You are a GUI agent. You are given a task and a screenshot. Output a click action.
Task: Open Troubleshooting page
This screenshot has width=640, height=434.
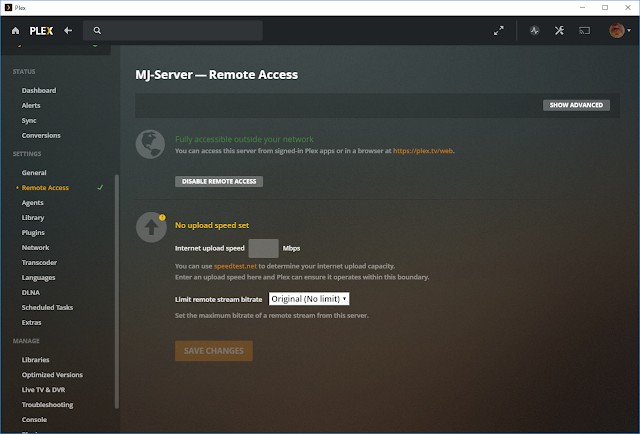47,405
